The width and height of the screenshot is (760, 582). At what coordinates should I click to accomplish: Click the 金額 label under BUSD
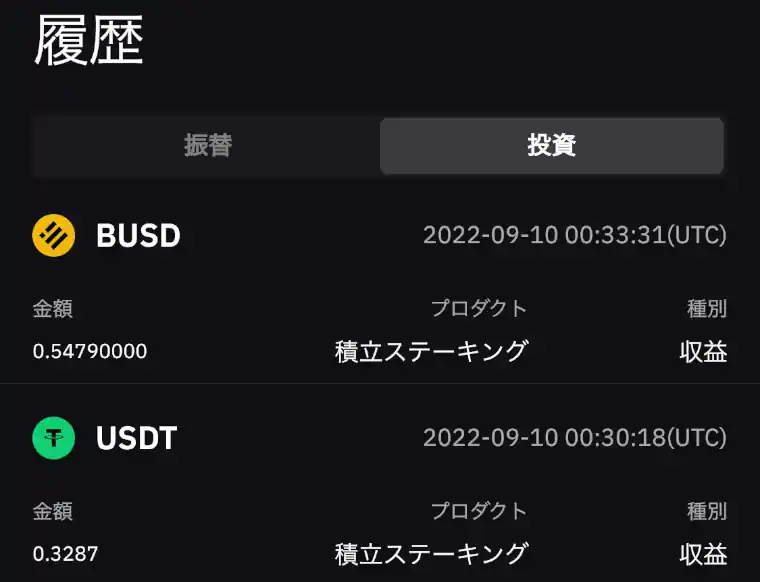click(52, 309)
